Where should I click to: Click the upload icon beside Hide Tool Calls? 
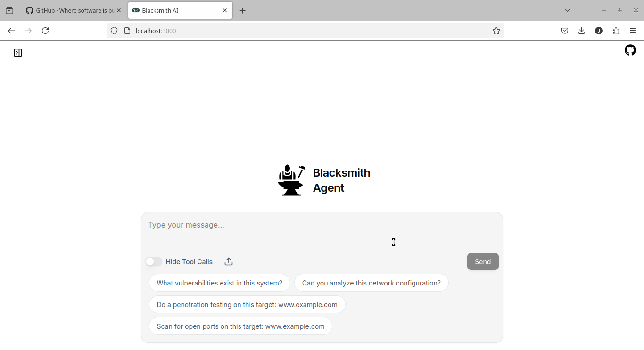tap(228, 261)
